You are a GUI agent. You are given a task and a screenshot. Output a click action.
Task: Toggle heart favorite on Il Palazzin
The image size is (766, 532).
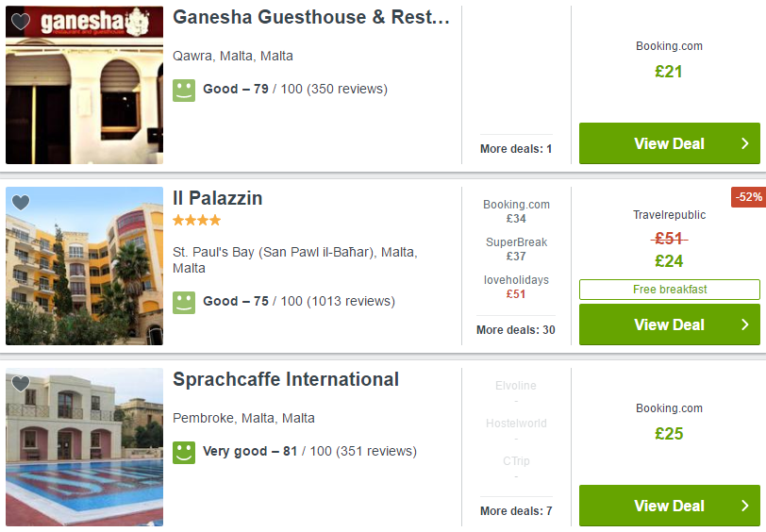(x=21, y=202)
